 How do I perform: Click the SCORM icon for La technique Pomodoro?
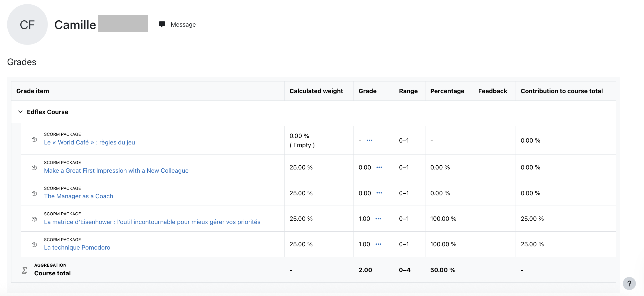coord(34,245)
